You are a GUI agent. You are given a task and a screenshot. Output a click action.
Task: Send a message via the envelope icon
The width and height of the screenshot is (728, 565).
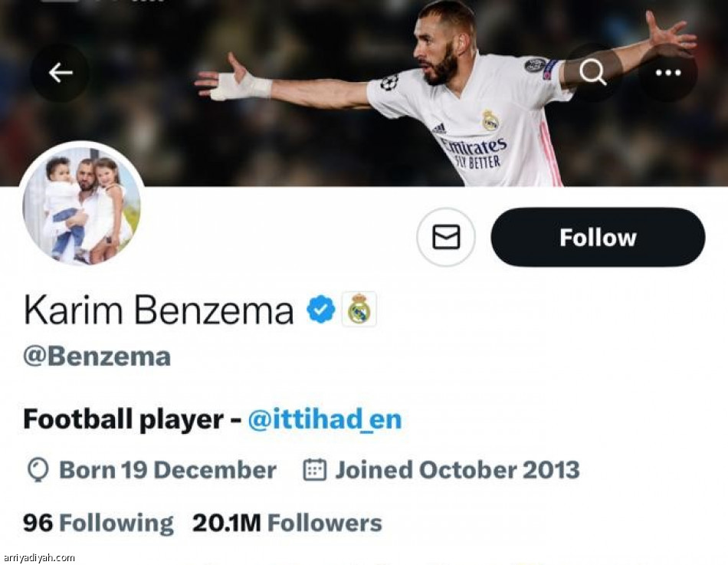(446, 238)
